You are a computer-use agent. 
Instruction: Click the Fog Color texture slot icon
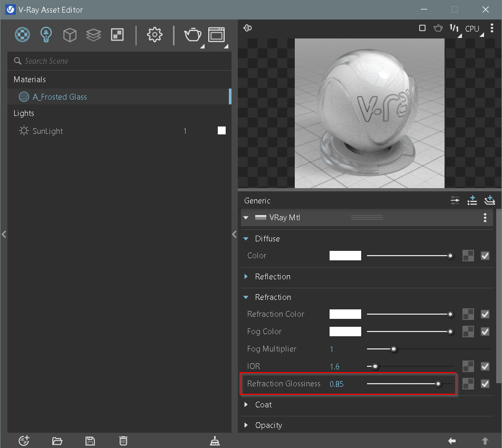pyautogui.click(x=468, y=332)
